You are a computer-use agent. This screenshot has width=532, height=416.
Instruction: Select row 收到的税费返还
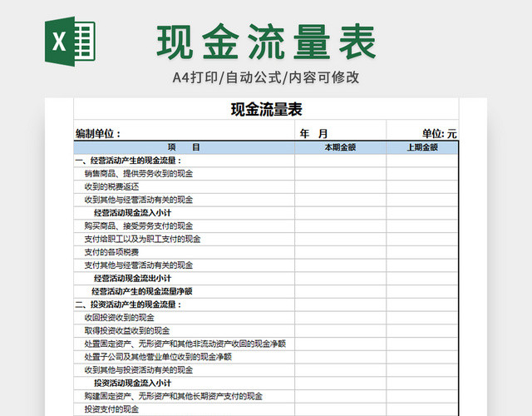click(266, 186)
